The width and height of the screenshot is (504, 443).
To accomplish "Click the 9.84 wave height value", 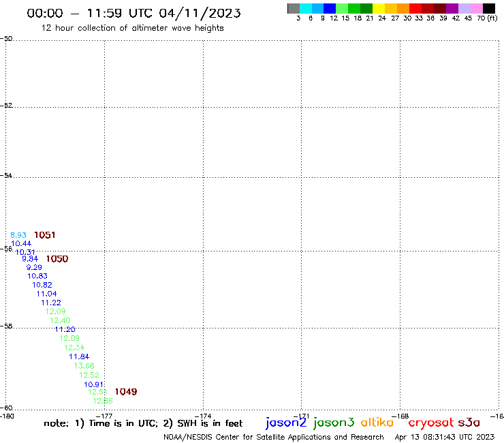I will 30,259.
